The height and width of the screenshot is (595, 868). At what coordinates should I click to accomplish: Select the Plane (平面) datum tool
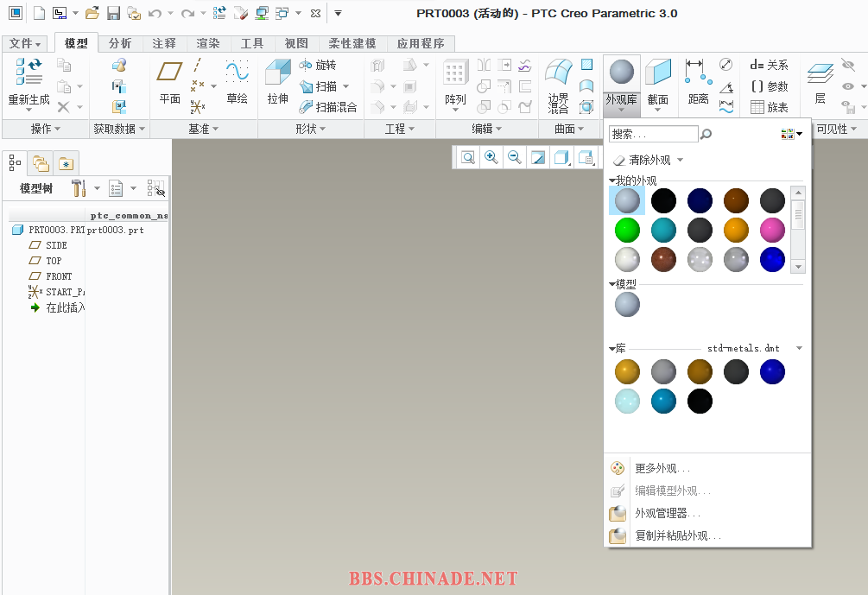169,81
